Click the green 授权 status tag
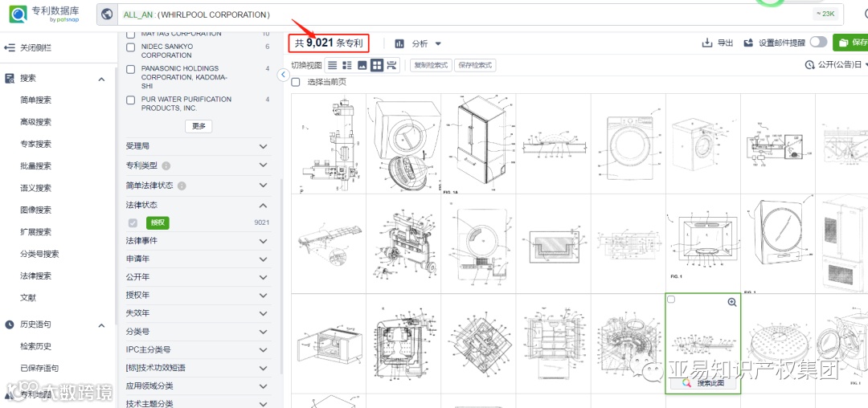868x408 pixels. [x=158, y=222]
